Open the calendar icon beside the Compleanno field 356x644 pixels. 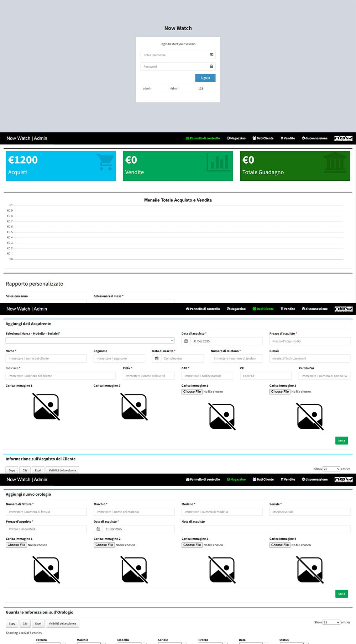tap(157, 358)
